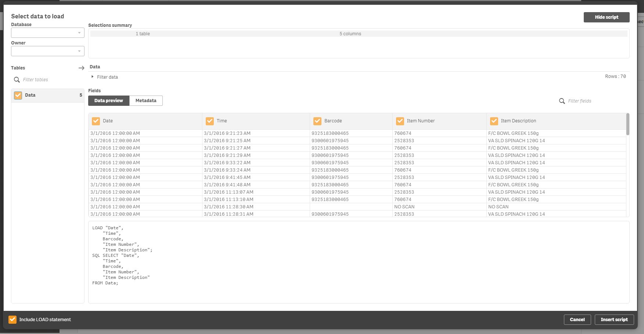Switch to the Metadata tab
Viewport: 644px width, 334px height.
(146, 100)
